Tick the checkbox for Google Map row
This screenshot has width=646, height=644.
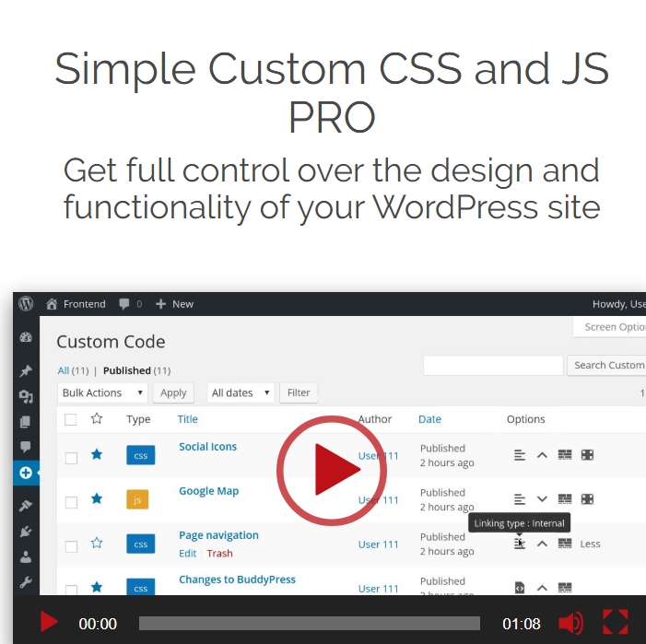pos(71,502)
